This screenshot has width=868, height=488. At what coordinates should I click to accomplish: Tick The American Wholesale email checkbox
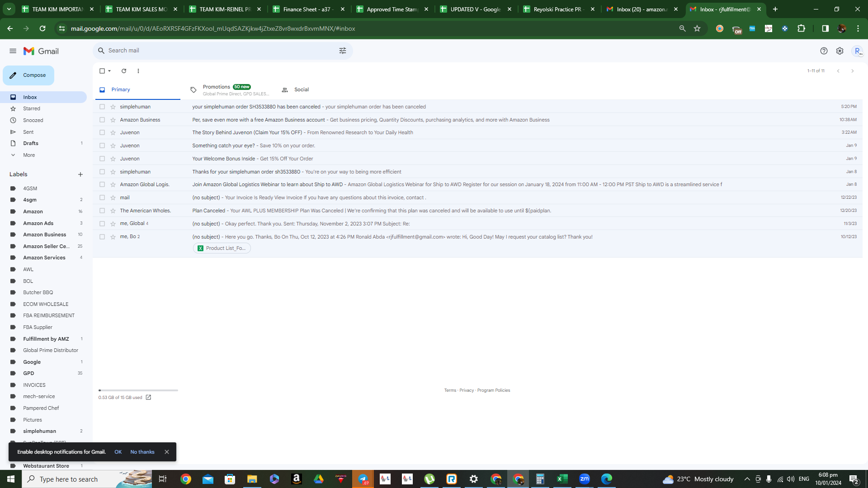point(102,211)
